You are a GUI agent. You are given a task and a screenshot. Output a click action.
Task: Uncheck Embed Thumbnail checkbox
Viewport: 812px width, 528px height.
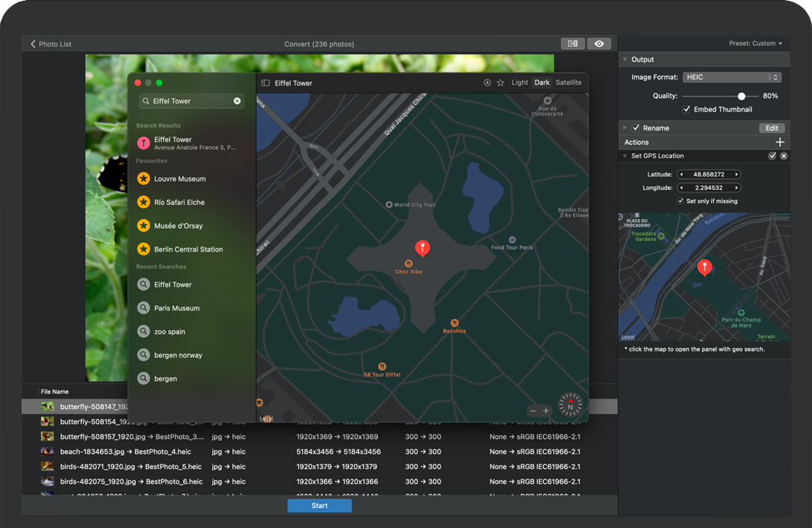tap(686, 109)
